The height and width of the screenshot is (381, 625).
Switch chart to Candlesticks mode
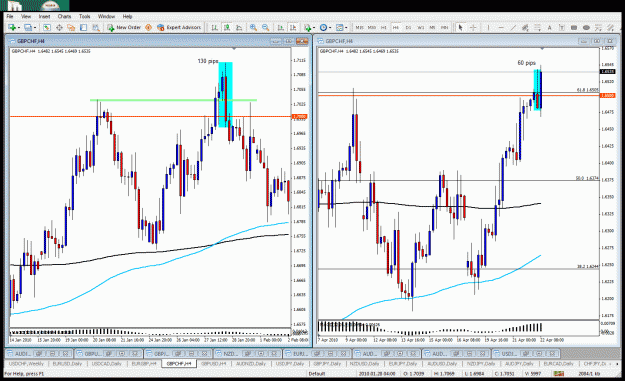click(227, 27)
